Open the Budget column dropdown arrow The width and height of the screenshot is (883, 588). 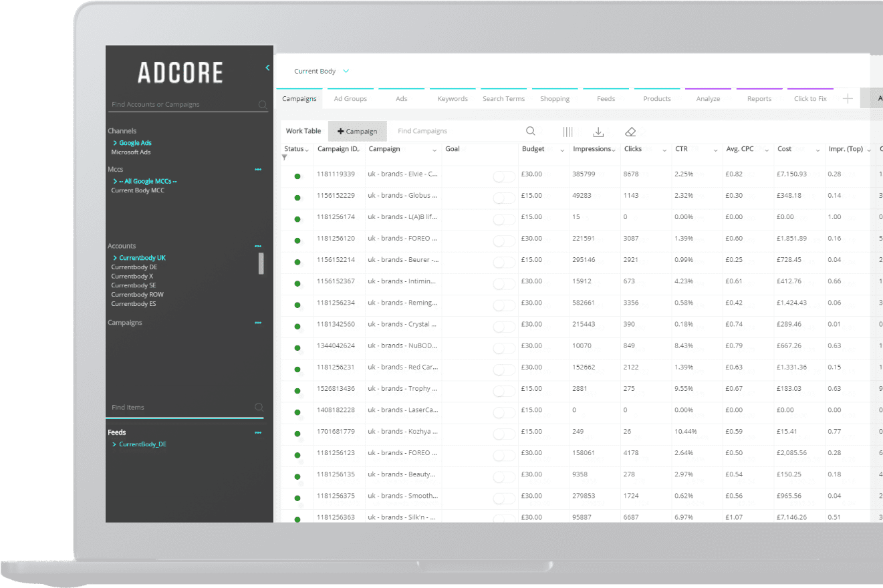pos(561,150)
